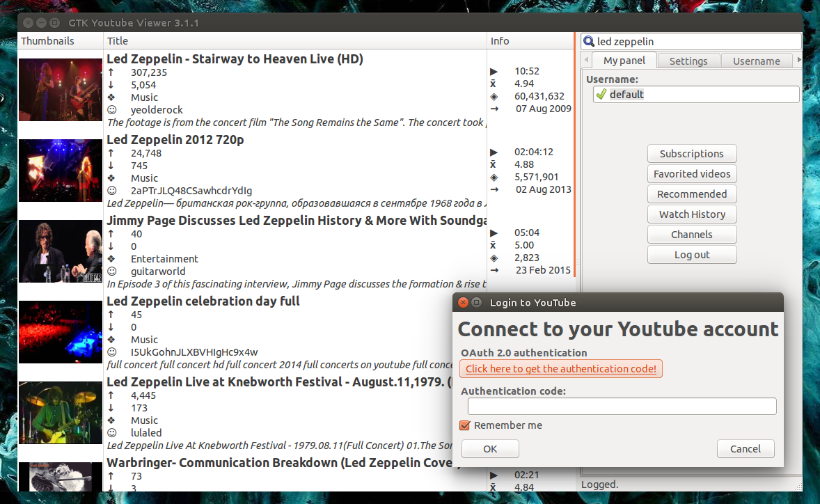Click the category icon beside Entertainment
This screenshot has width=820, height=504.
pyautogui.click(x=111, y=259)
